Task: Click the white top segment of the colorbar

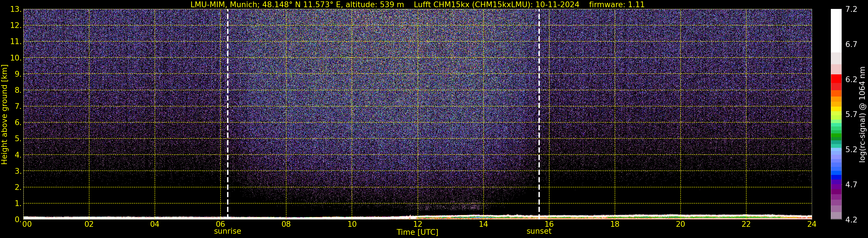Action: tap(836, 31)
